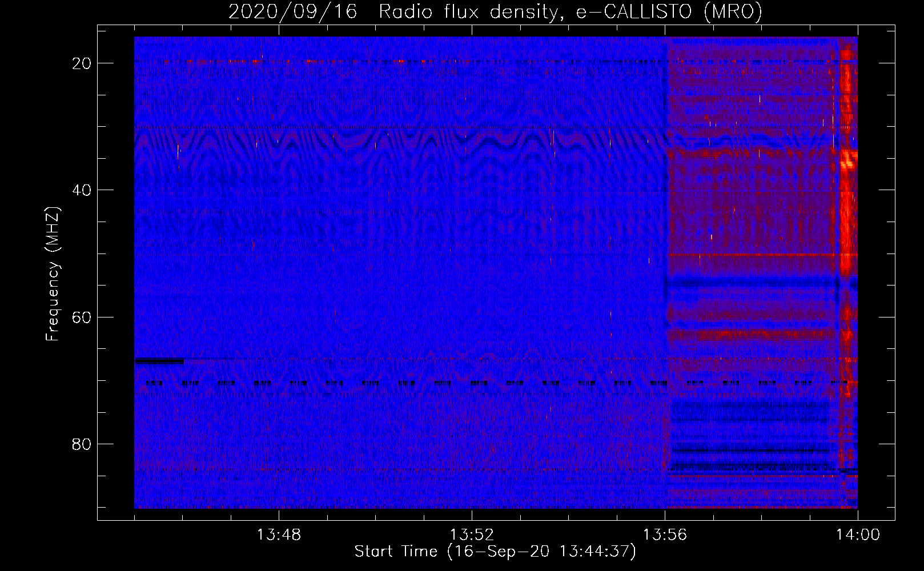Click the 13:52 time tick label
The height and width of the screenshot is (571, 924).
pos(472,535)
